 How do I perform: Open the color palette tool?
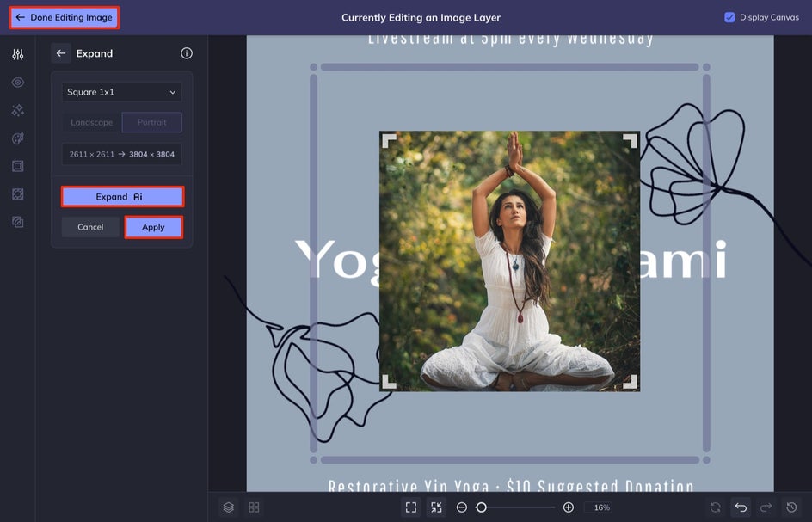click(x=17, y=138)
